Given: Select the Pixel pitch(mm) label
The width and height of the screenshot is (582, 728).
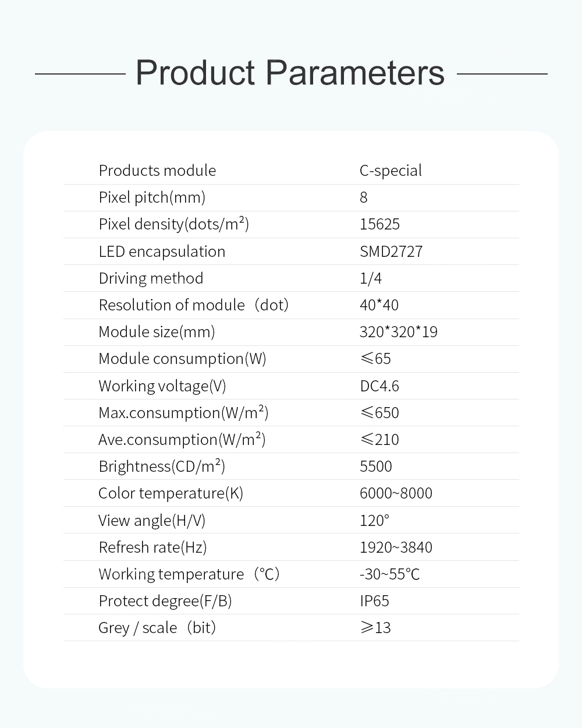Looking at the screenshot, I should click(x=152, y=197).
